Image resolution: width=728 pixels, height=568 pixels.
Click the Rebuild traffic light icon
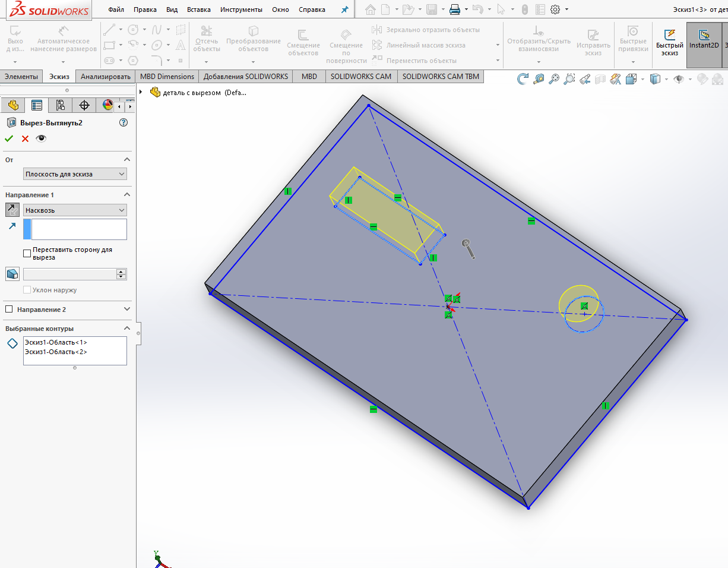click(x=524, y=10)
